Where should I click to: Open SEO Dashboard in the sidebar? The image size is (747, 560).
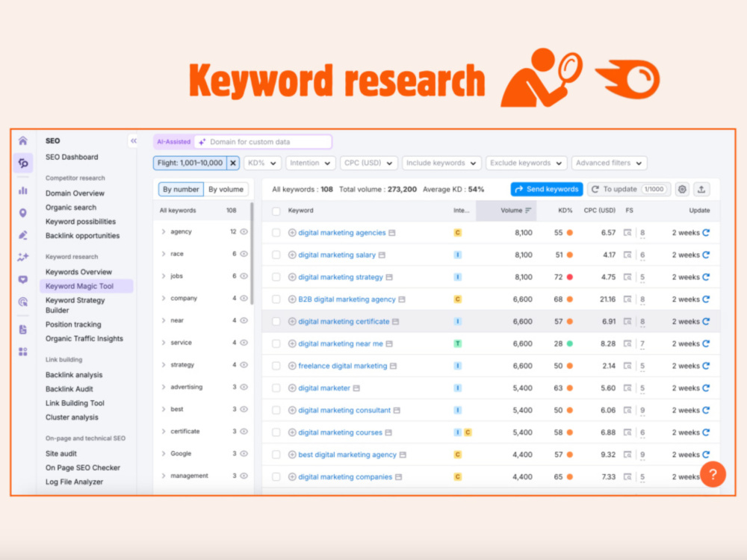[x=72, y=157]
